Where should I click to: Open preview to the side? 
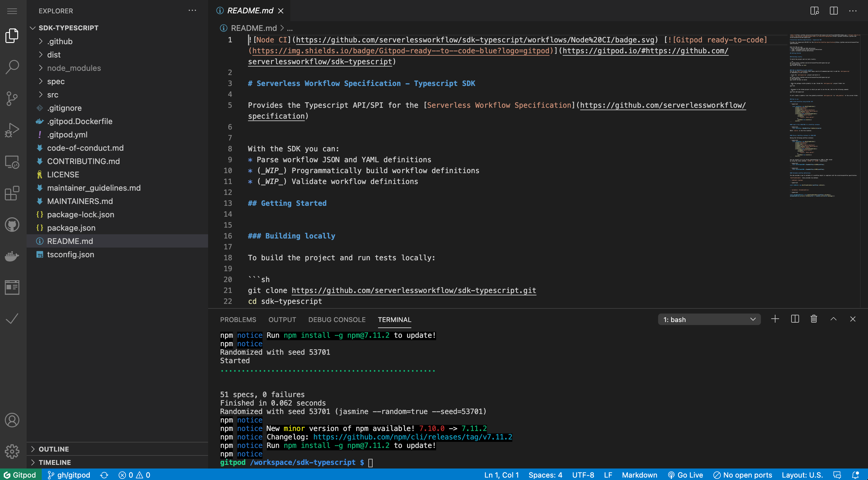814,11
